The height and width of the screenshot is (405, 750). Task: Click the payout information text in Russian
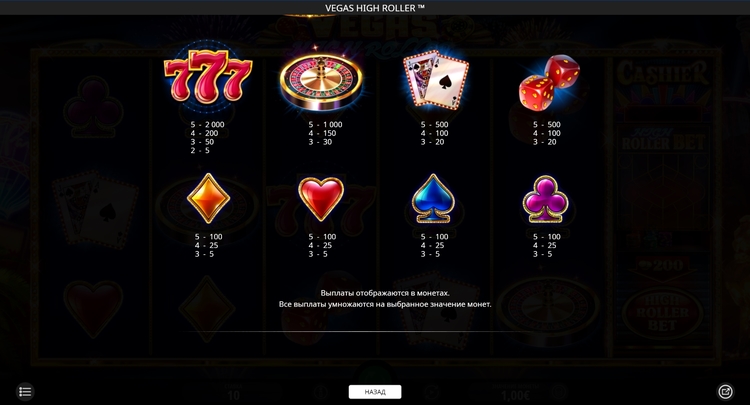[x=385, y=298]
